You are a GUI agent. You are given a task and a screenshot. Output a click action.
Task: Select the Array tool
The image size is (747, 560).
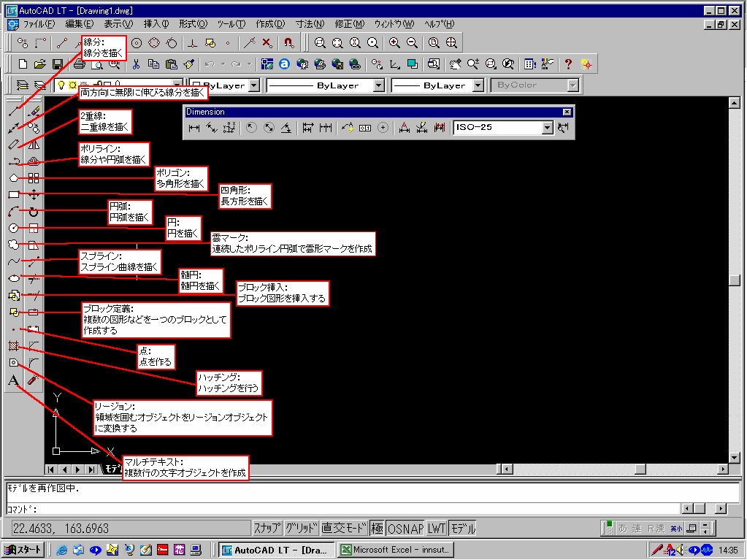coord(34,178)
